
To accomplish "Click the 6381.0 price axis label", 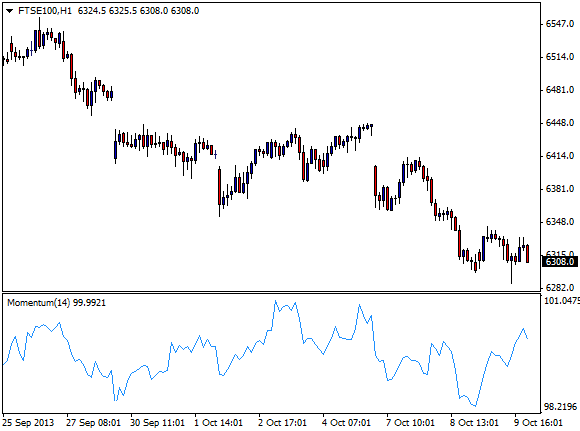I will tap(560, 189).
